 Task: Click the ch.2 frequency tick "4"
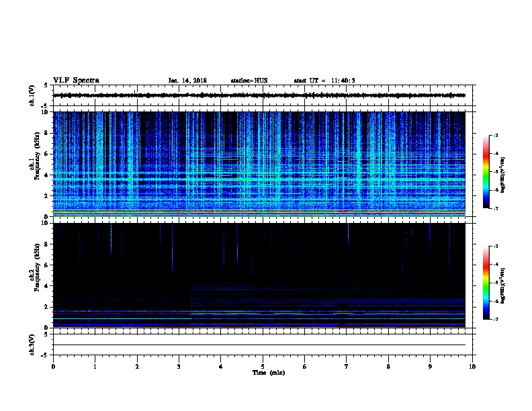[47, 286]
